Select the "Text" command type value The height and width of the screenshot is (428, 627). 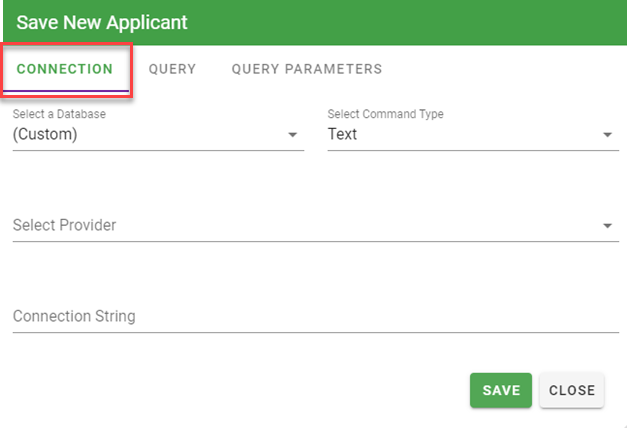point(342,134)
